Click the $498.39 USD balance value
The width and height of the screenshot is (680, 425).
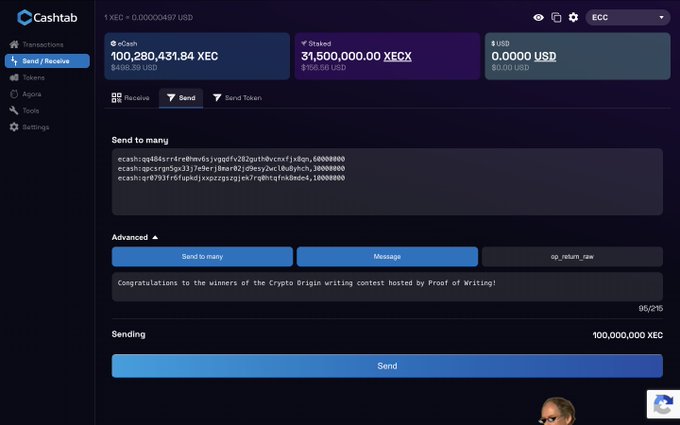[x=134, y=68]
